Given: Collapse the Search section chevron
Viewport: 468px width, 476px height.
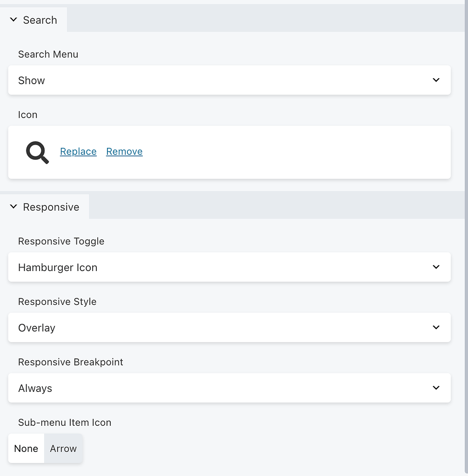Looking at the screenshot, I should [13, 20].
